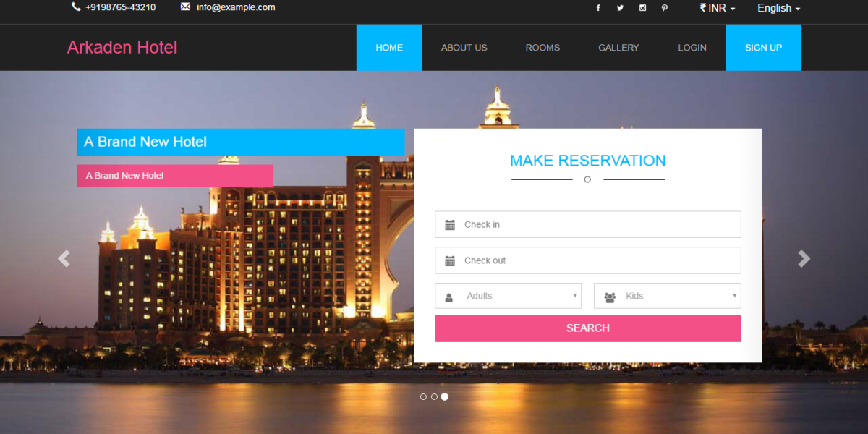868x434 pixels.
Task: Open the Adults selection dropdown
Action: point(509,296)
